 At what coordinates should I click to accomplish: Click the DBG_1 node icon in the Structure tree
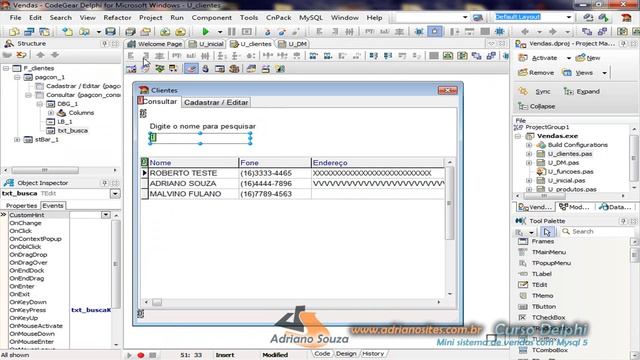click(x=51, y=104)
